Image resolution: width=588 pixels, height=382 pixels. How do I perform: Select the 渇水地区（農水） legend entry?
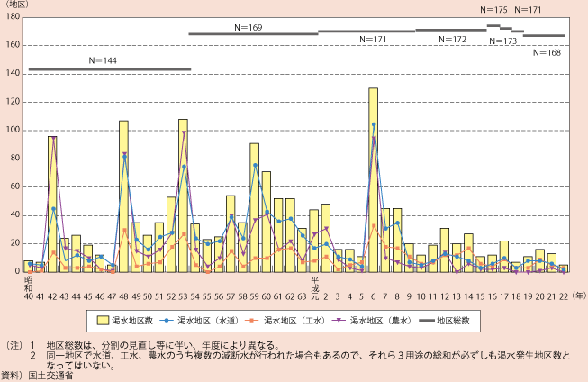373,321
